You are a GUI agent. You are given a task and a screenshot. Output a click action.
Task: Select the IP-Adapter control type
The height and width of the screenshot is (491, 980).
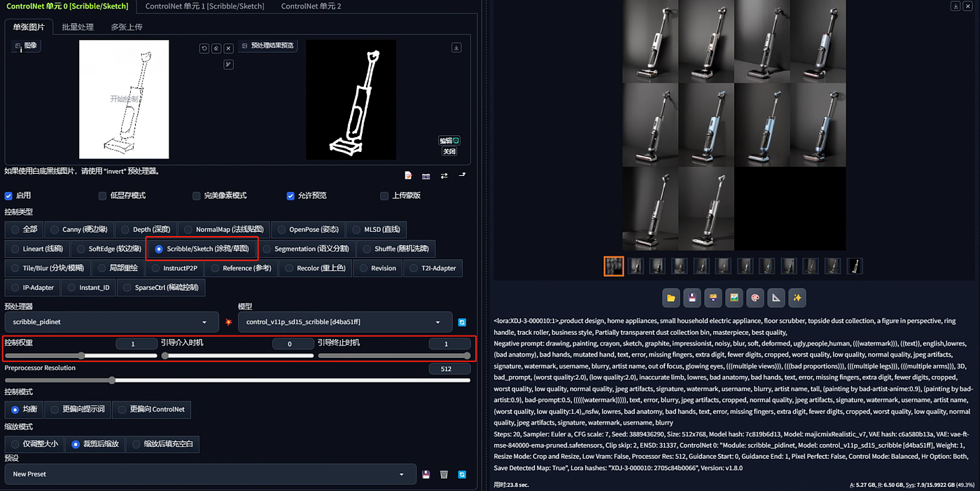tap(31, 287)
